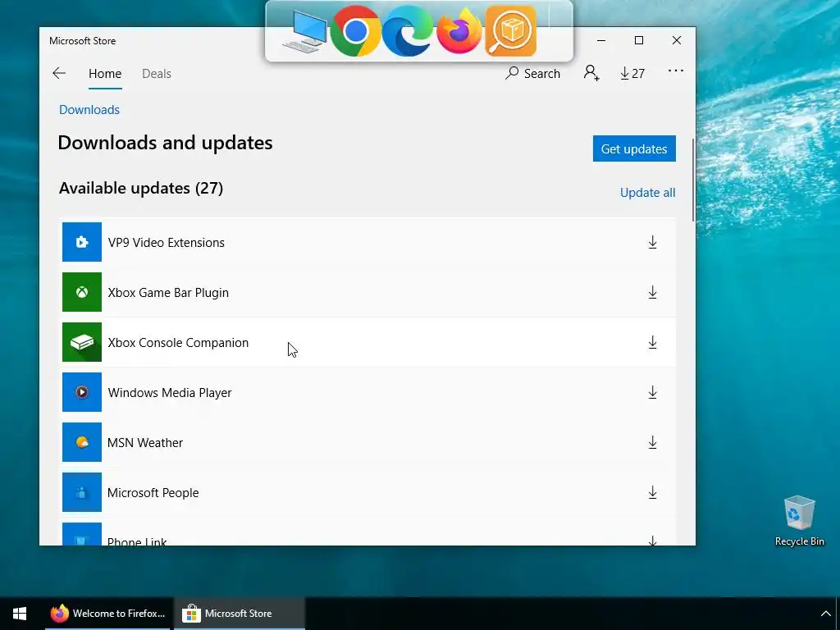Download the Windows Media Player update
Screen dimensions: 840x630
pos(652,393)
